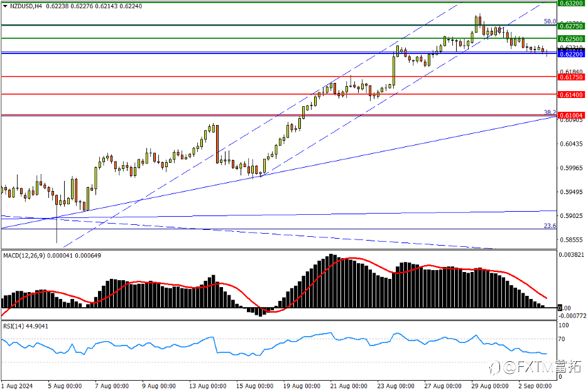
Task: Click the 9 Aug 00:00 date label
Action: click(159, 386)
